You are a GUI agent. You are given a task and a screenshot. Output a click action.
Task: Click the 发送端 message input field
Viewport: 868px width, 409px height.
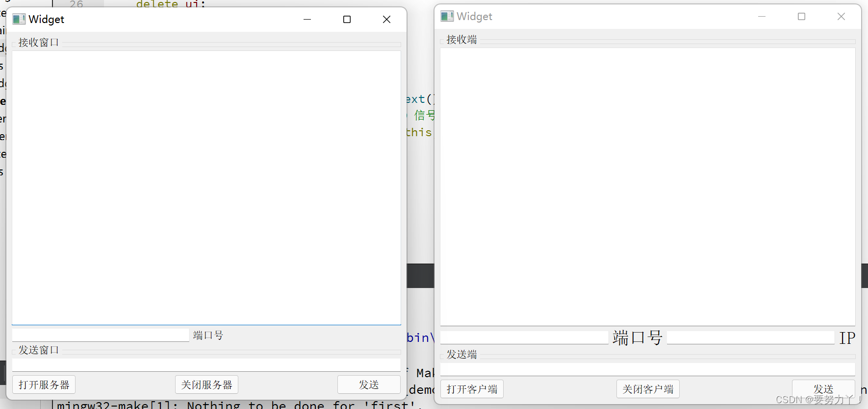pyautogui.click(x=648, y=369)
